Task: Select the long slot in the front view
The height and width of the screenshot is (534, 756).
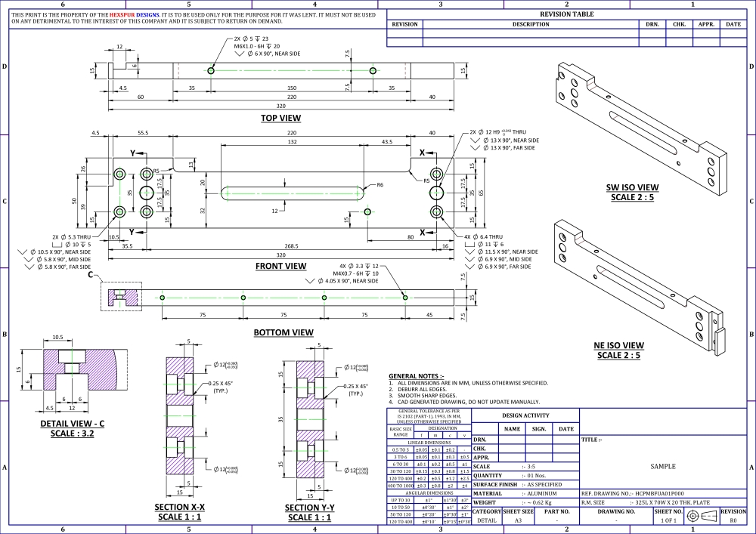Action: 294,193
